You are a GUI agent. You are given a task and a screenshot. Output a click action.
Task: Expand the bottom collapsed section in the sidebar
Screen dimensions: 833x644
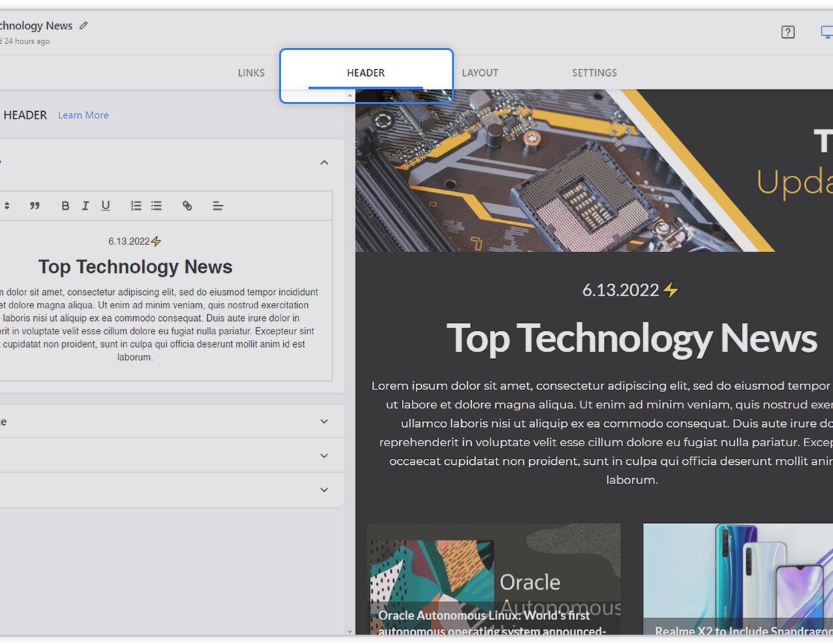[x=324, y=489]
